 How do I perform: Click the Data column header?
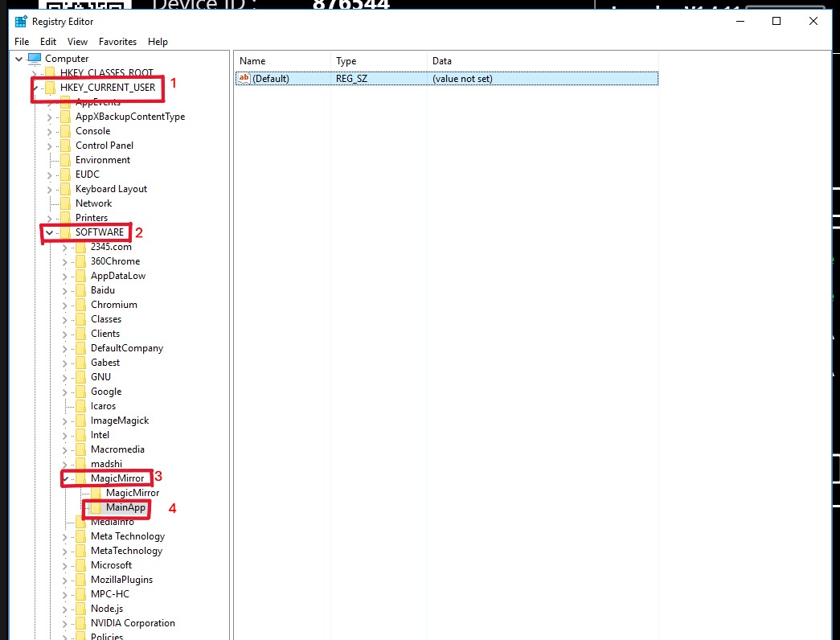(441, 61)
